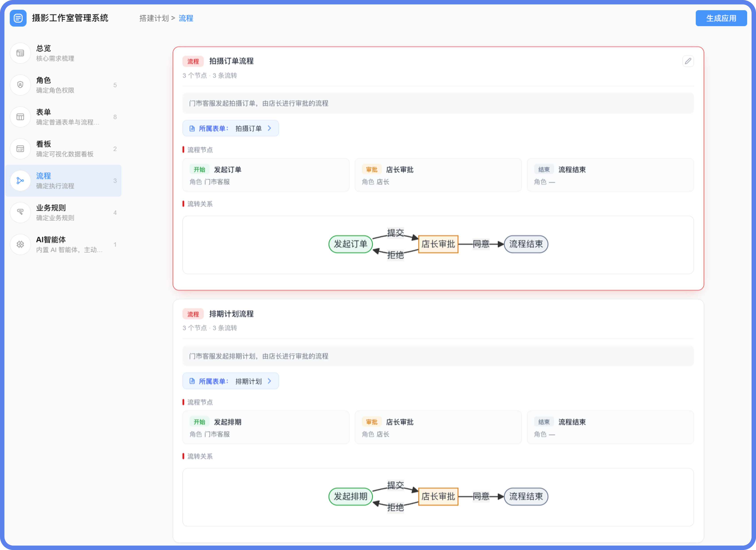The width and height of the screenshot is (756, 550).
Task: Click the 发起排期 node in the diagram
Action: click(x=350, y=496)
